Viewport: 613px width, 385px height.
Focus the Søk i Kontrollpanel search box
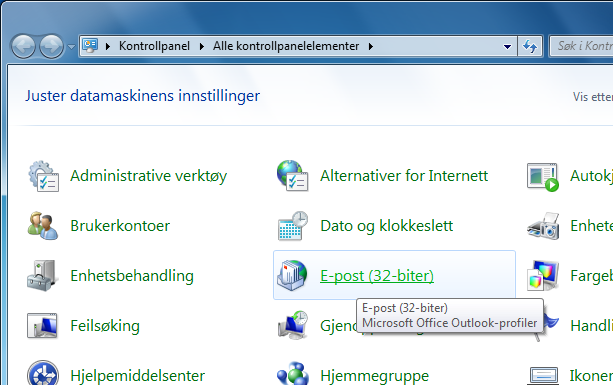[581, 46]
